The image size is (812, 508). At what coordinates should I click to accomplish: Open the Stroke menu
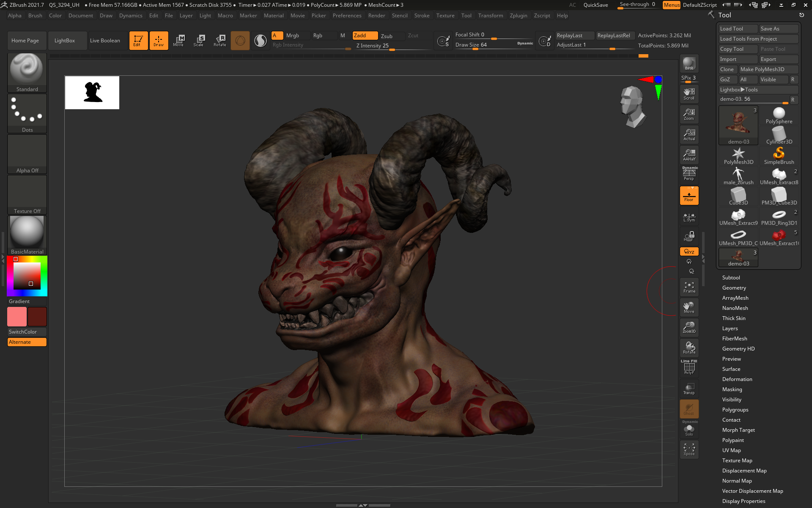point(422,16)
